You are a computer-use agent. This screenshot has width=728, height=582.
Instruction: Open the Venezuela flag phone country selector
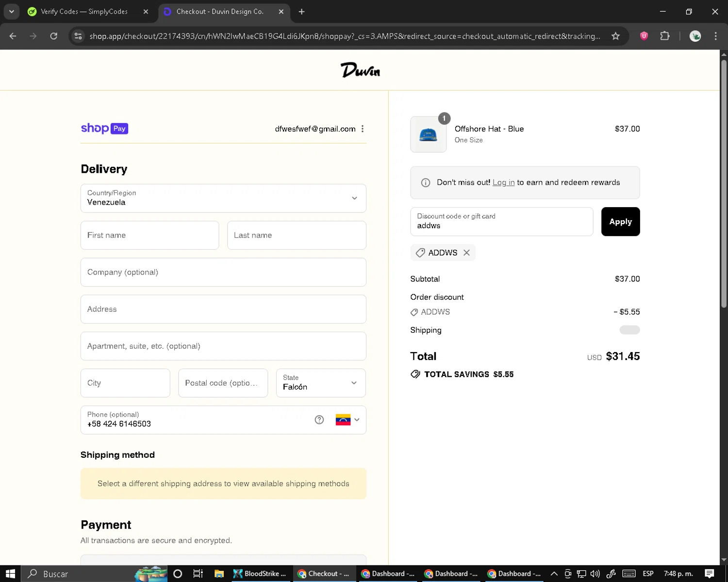click(x=347, y=420)
